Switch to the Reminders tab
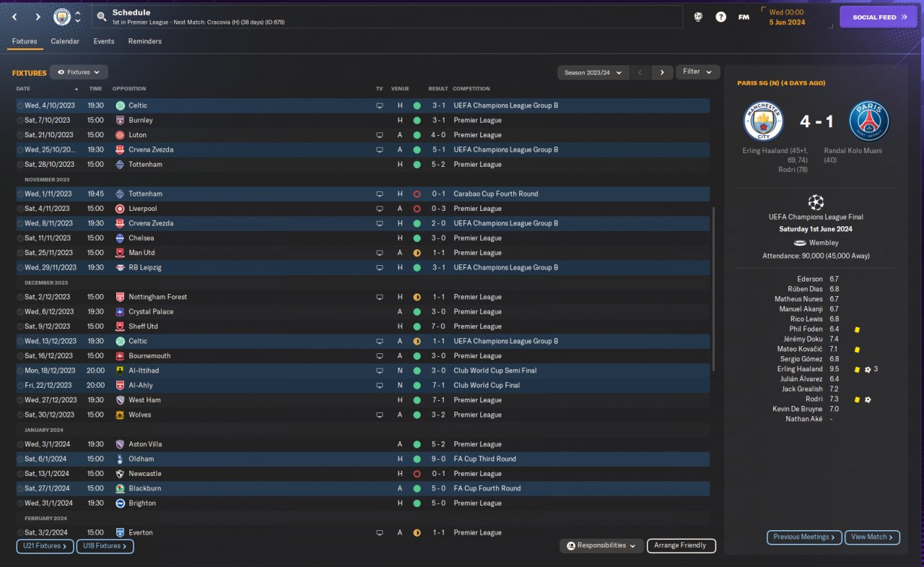Viewport: 924px width, 567px height. pyautogui.click(x=145, y=42)
